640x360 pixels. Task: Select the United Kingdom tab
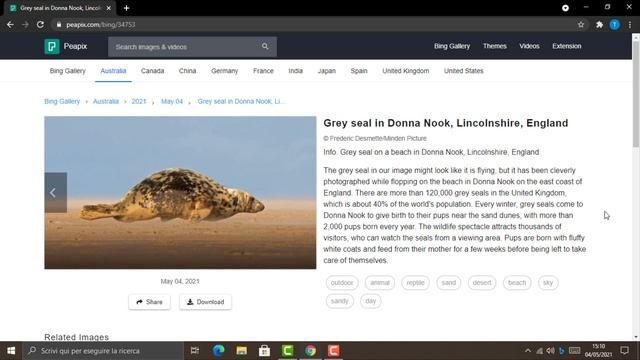click(x=406, y=71)
